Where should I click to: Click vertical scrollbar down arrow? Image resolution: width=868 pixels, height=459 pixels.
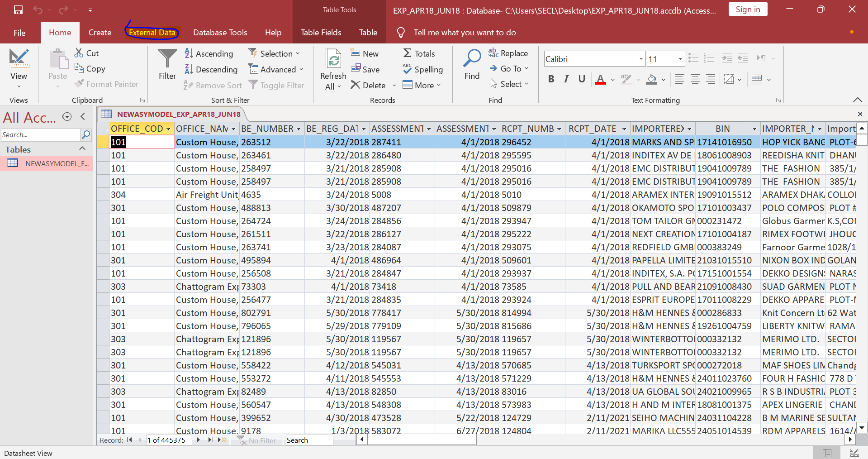tap(862, 427)
